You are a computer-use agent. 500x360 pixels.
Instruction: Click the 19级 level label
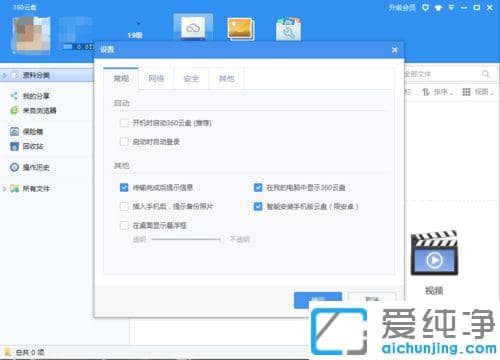[x=135, y=35]
